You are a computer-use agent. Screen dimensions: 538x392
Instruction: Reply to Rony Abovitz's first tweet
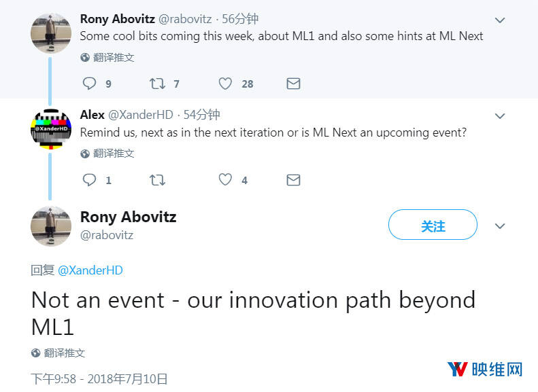(90, 84)
